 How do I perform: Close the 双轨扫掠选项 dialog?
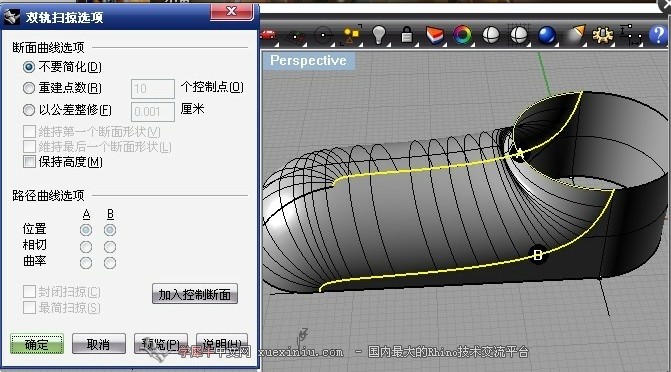point(232,12)
